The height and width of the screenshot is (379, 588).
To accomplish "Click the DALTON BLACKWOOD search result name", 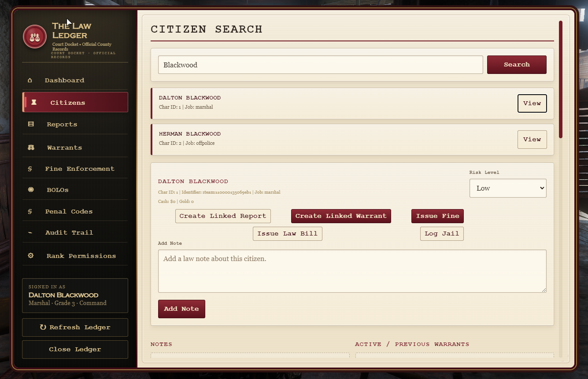I will pyautogui.click(x=190, y=98).
